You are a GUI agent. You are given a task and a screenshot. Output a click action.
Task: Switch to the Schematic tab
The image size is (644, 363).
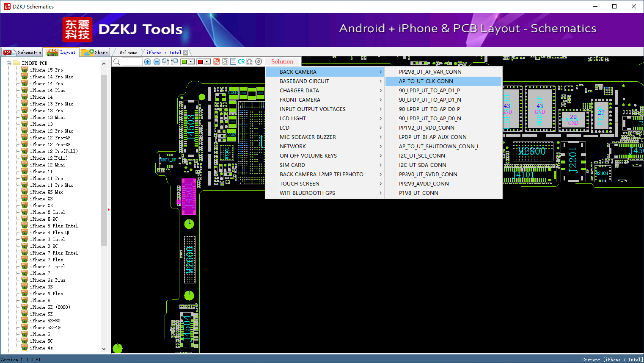coord(22,53)
